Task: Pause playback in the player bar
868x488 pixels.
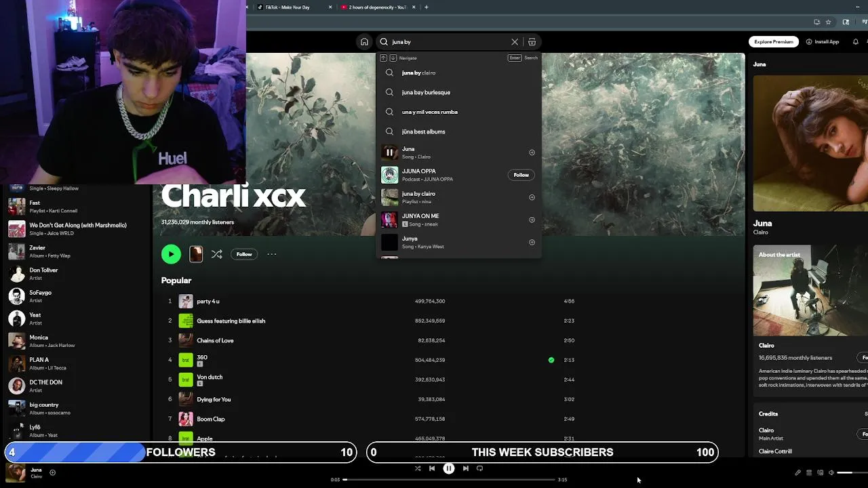Action: [x=448, y=468]
